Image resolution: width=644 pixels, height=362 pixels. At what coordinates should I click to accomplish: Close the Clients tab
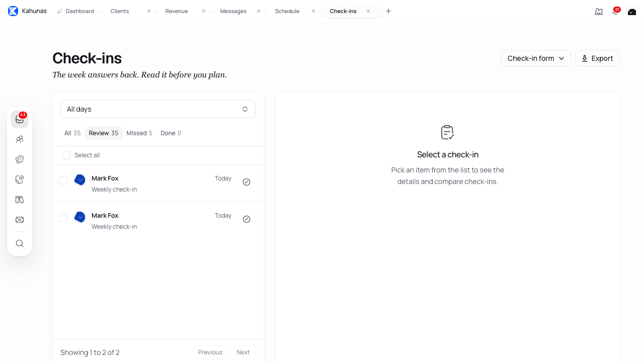pos(149,11)
